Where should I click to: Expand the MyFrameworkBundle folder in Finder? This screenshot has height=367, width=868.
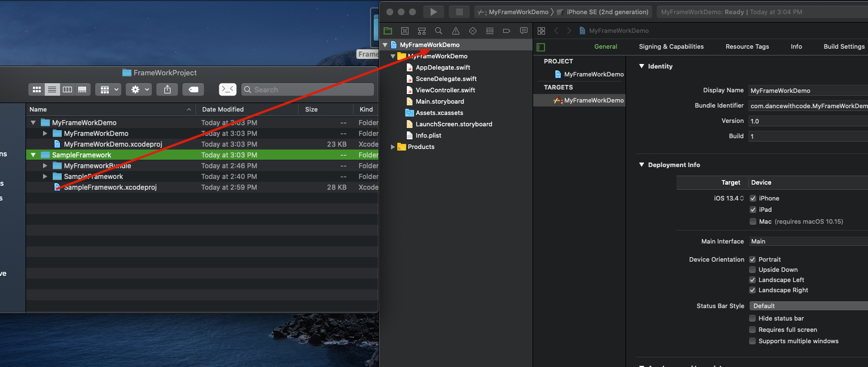coord(45,166)
